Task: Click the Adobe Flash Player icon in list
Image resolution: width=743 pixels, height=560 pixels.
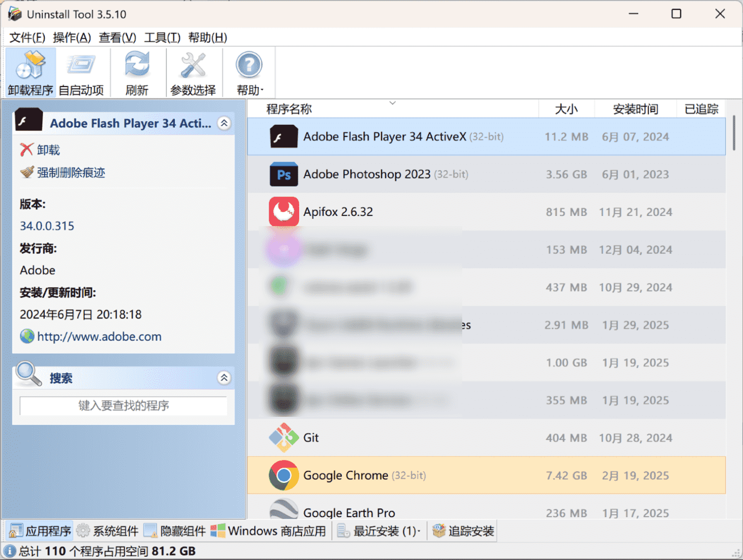Action: pyautogui.click(x=284, y=137)
